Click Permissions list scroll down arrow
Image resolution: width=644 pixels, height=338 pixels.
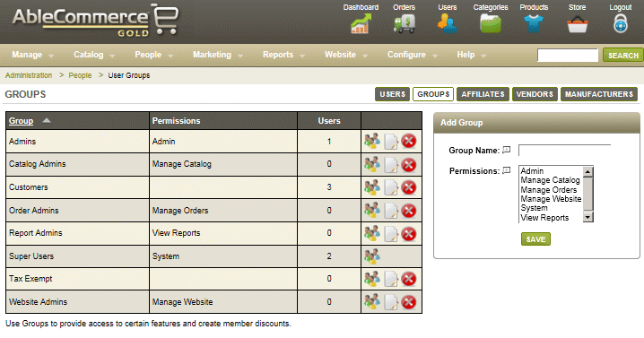(x=588, y=217)
